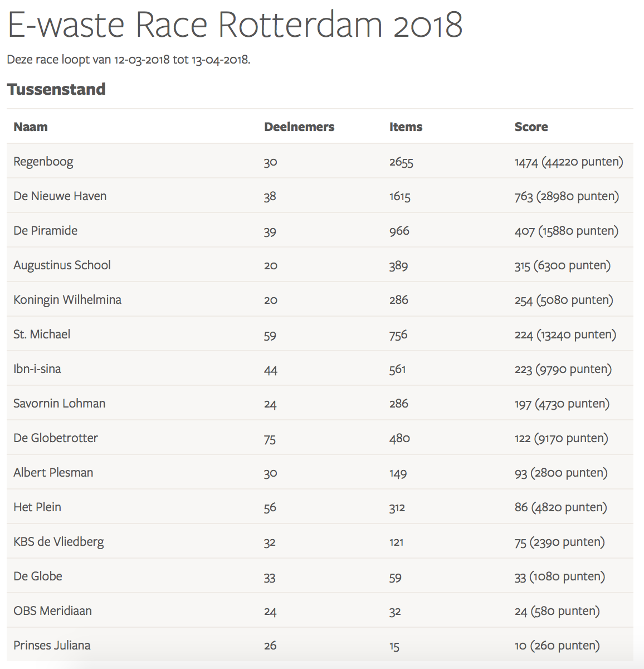The height and width of the screenshot is (669, 644).
Task: Click the OBS Meridiaan name
Action: [53, 611]
